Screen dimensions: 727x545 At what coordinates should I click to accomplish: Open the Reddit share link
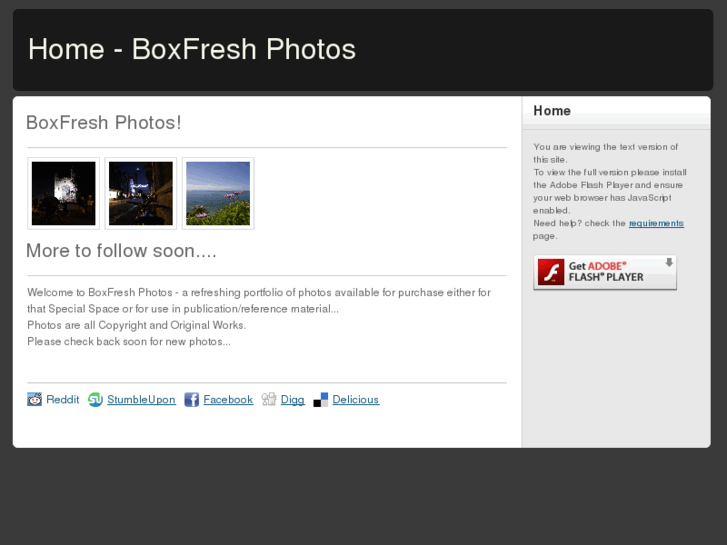(62, 400)
